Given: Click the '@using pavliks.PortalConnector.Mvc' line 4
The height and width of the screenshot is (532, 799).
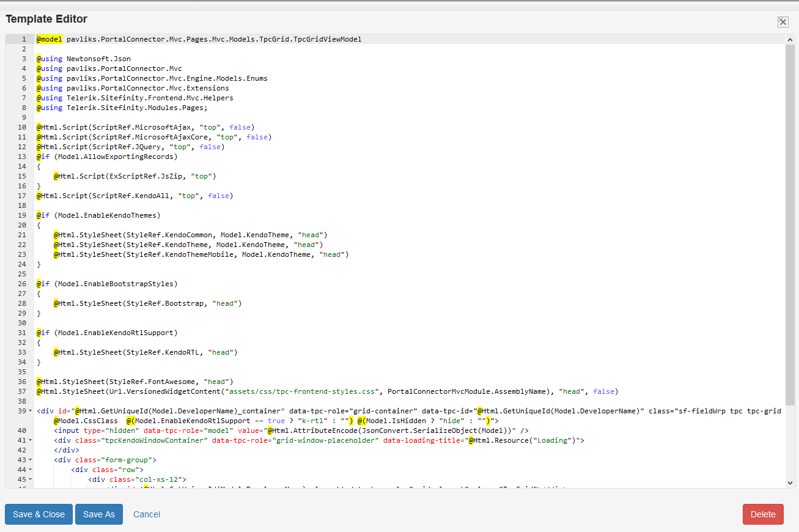Looking at the screenshot, I should [x=109, y=68].
